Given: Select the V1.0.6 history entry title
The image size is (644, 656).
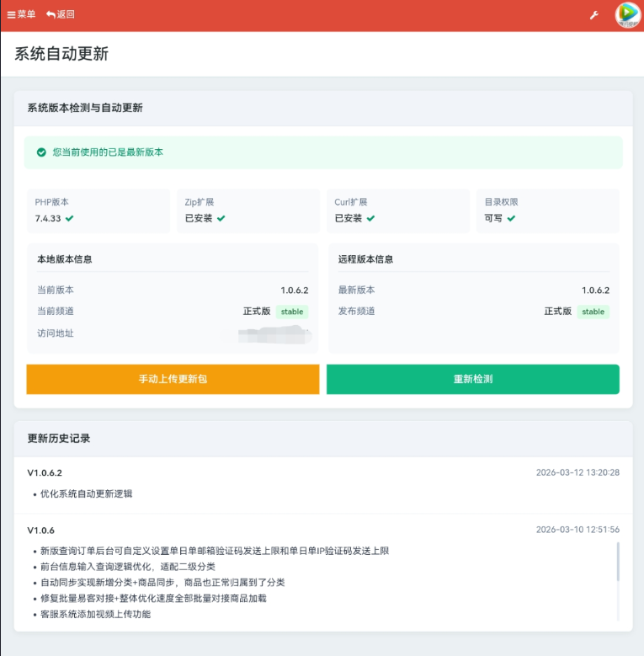Looking at the screenshot, I should coord(40,531).
